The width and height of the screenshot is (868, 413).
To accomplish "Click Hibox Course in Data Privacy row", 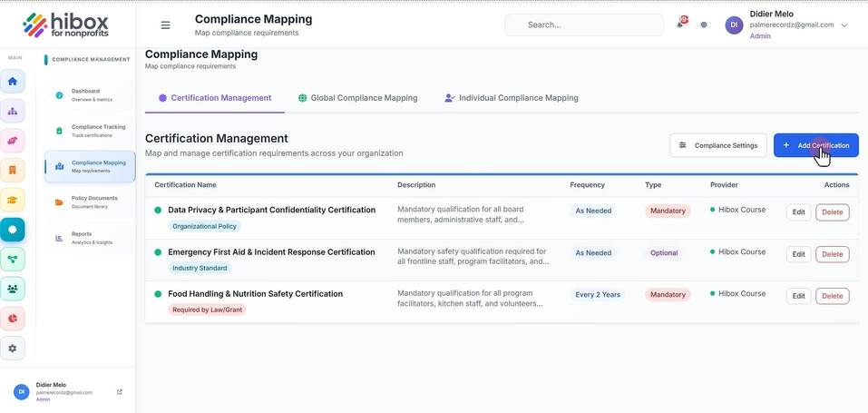I will coord(742,210).
